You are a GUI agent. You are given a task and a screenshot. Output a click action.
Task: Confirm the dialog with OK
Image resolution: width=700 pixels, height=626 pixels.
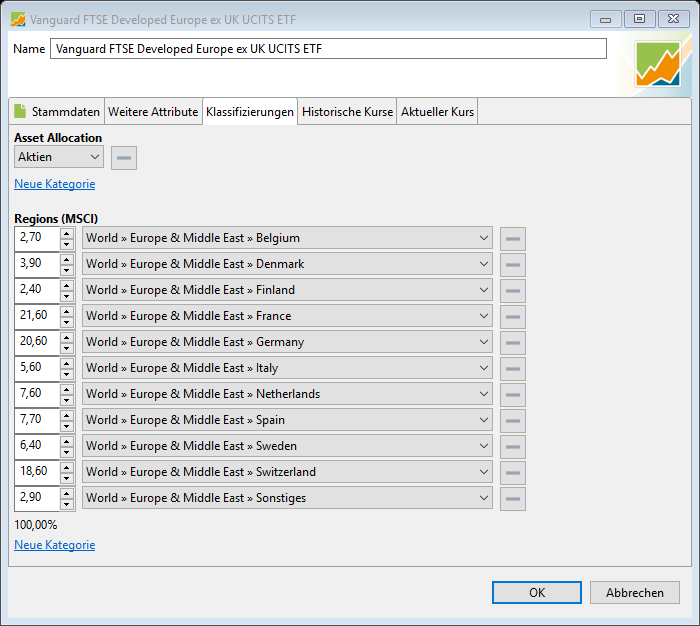537,593
